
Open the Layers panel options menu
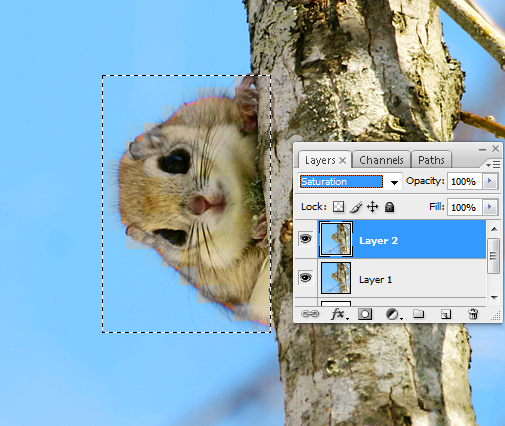pos(493,164)
